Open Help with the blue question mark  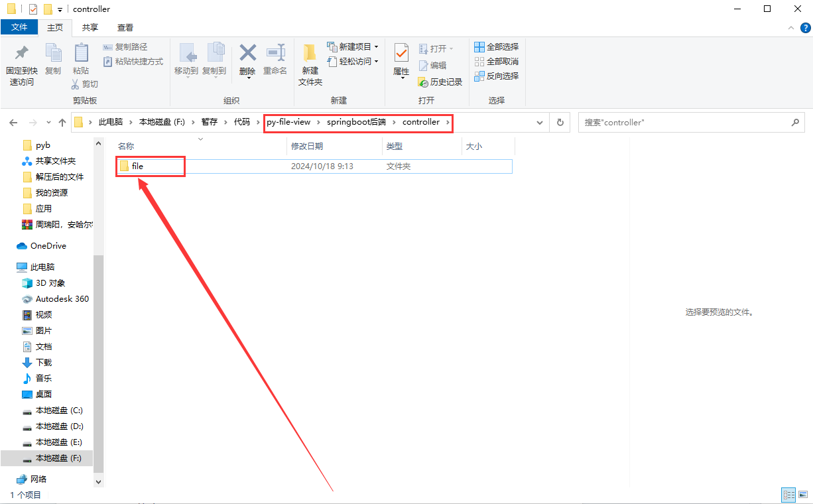(x=804, y=28)
